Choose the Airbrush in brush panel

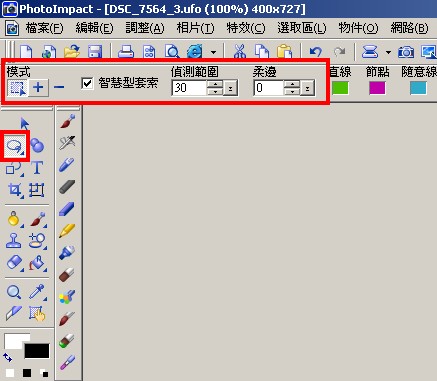[x=67, y=142]
